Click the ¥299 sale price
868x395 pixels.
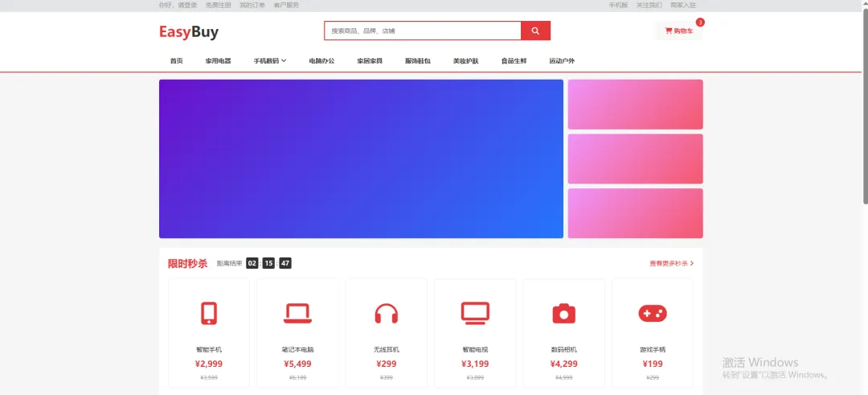point(387,364)
